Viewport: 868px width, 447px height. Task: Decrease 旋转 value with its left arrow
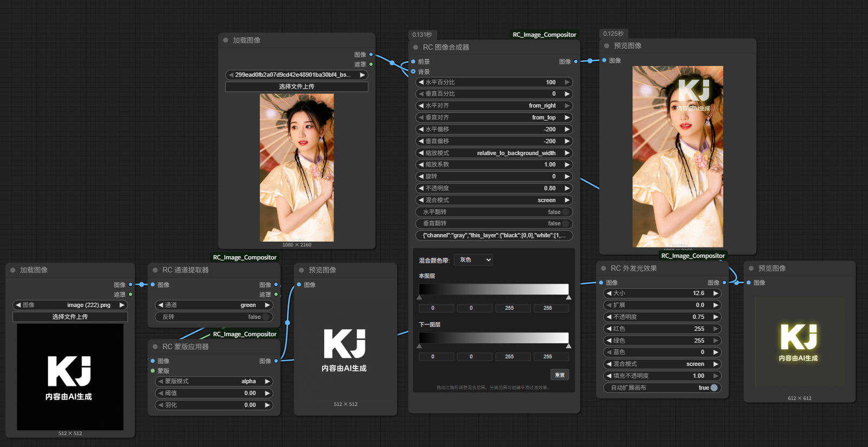[x=421, y=177]
